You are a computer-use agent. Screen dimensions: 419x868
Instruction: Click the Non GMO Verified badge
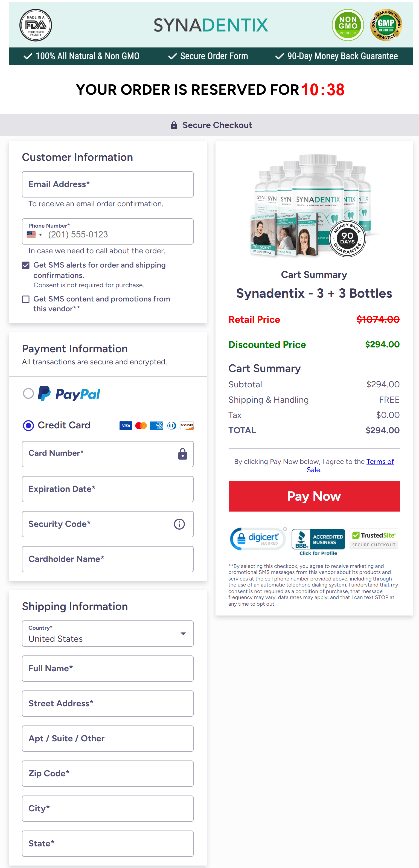(x=348, y=25)
